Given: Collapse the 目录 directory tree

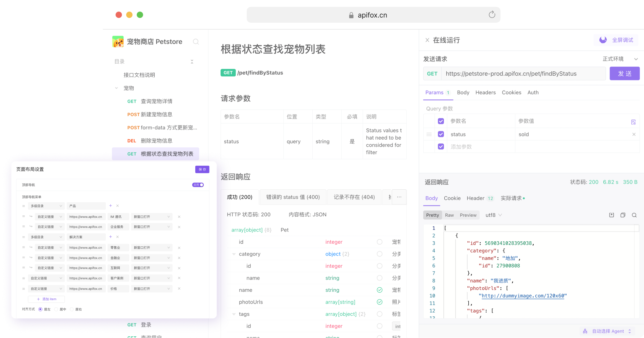Looking at the screenshot, I should (192, 62).
